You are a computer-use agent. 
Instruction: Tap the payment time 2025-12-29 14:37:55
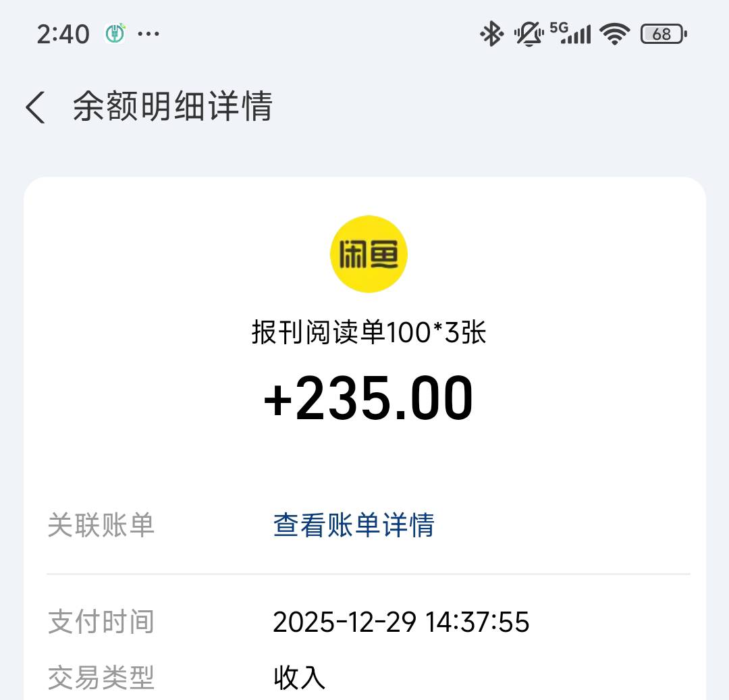pos(401,622)
